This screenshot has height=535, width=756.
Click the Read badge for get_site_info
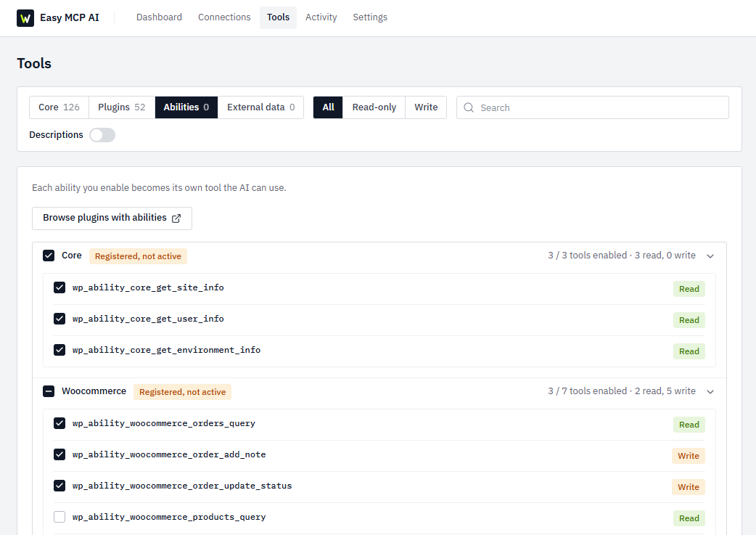click(x=689, y=289)
